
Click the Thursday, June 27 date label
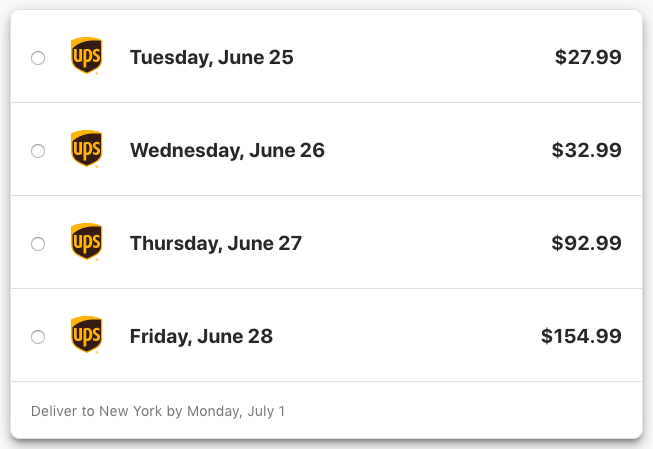215,244
